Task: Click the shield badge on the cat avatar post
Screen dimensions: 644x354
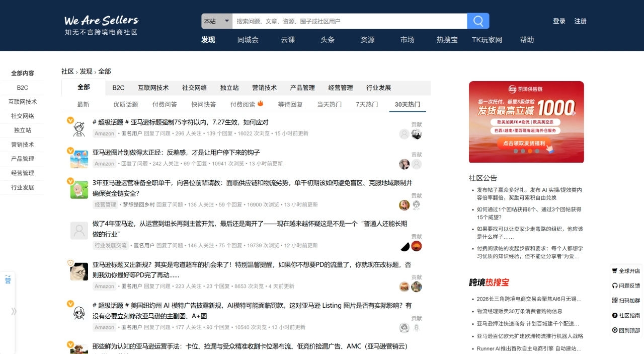Action: [x=70, y=263]
